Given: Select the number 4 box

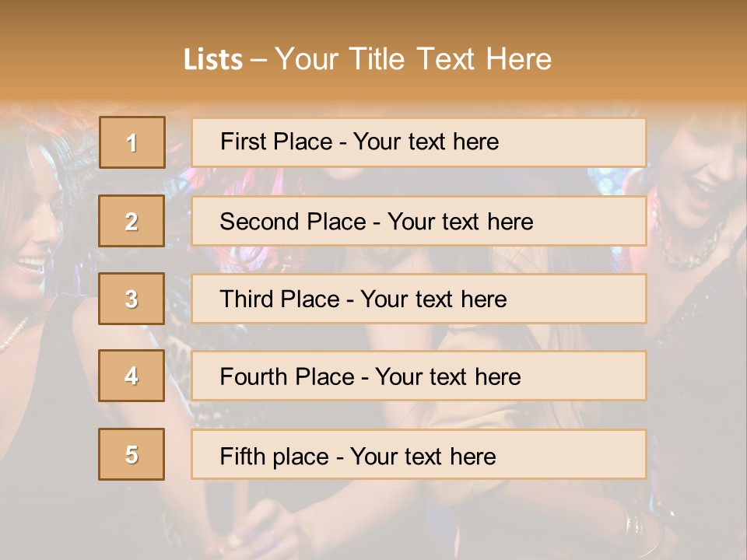Looking at the screenshot, I should 132,376.
